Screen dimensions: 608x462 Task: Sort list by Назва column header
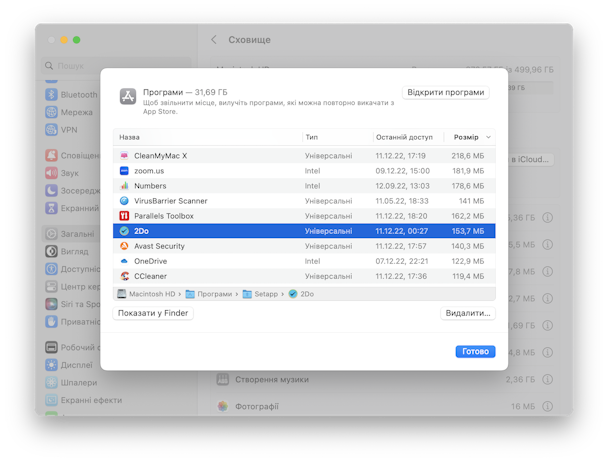(x=129, y=137)
